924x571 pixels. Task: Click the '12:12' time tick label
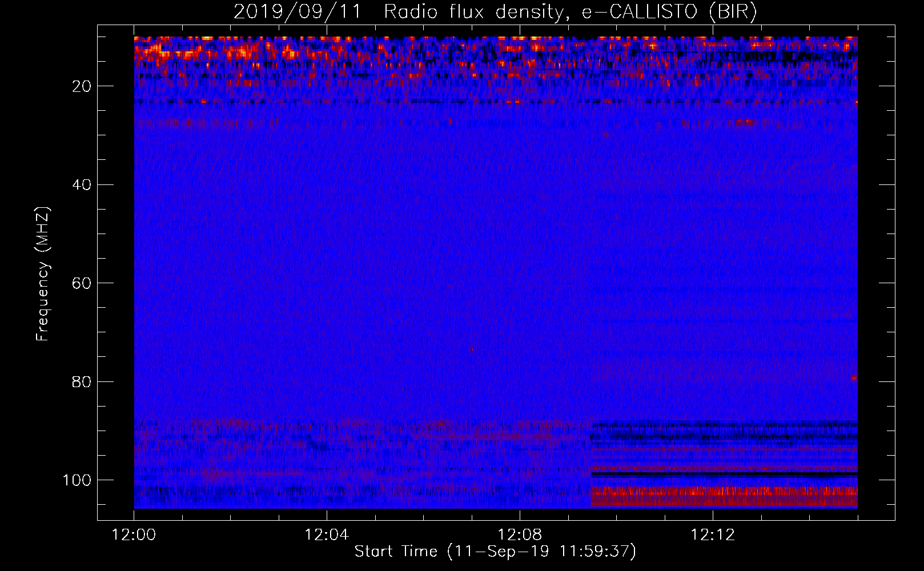[x=713, y=535]
